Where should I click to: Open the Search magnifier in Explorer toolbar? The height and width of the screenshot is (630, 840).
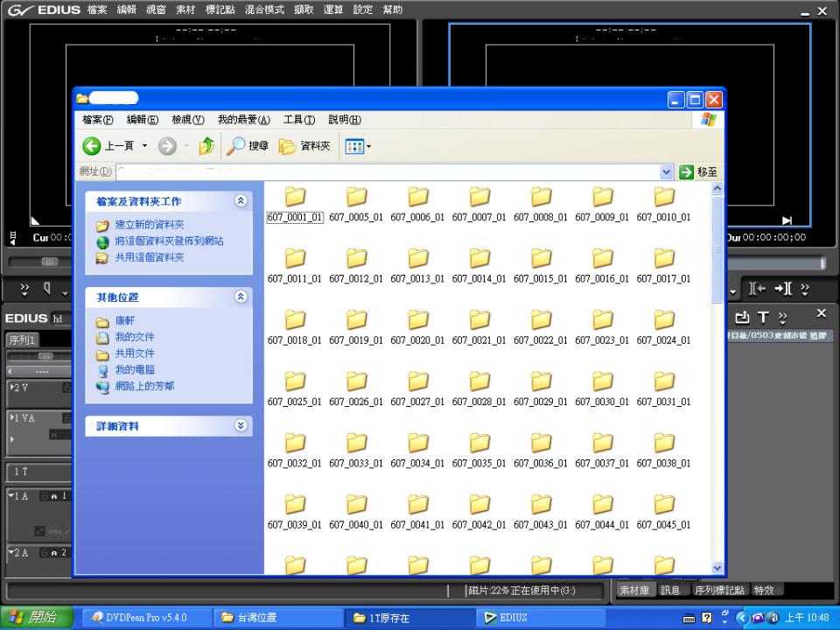pyautogui.click(x=236, y=146)
